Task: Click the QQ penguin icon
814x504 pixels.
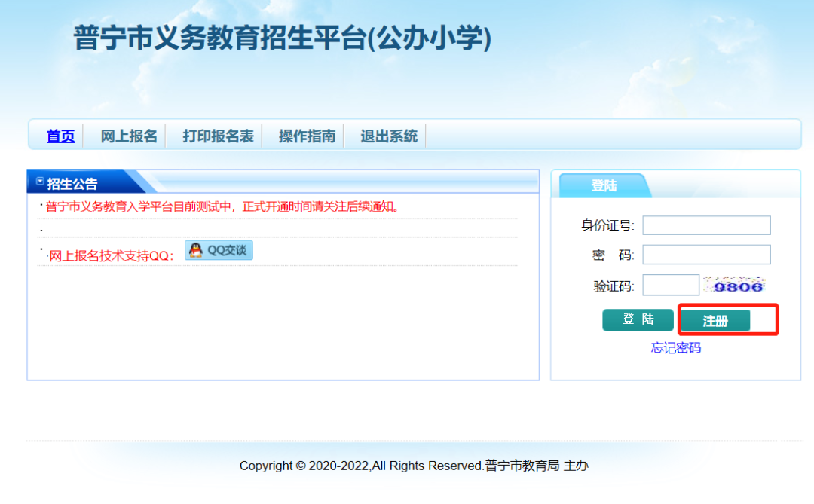Action: click(x=196, y=250)
